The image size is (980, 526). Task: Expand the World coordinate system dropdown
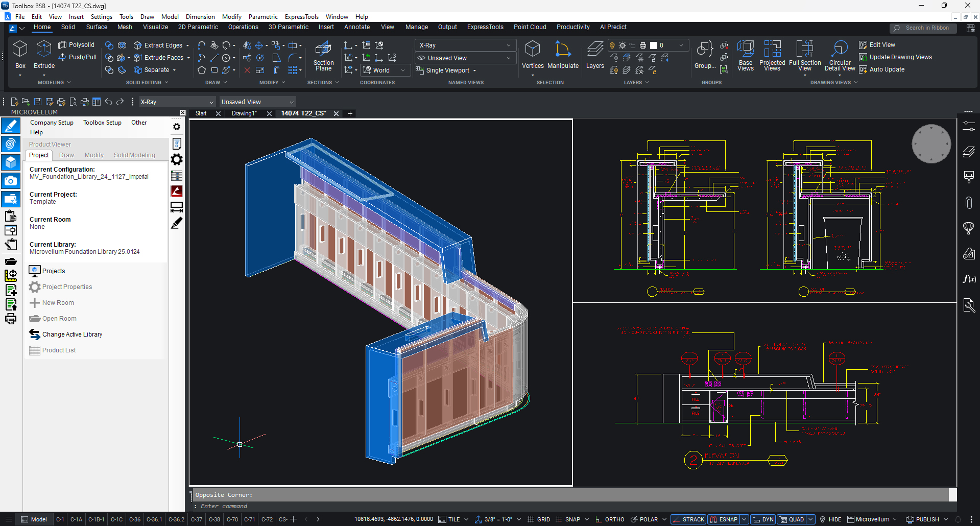point(386,70)
